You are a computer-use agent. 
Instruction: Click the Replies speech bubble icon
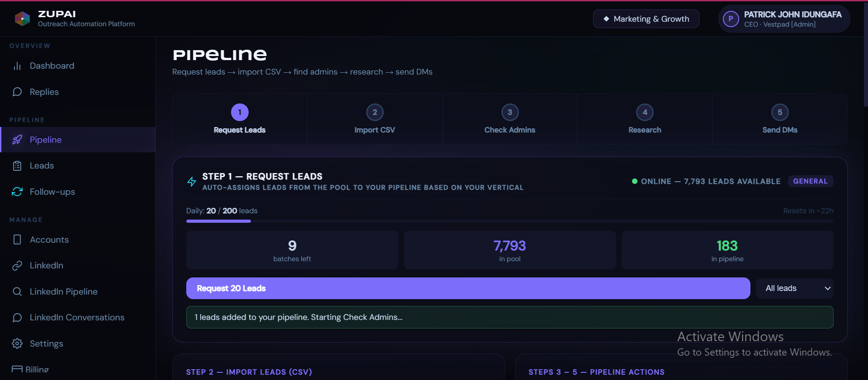point(17,92)
